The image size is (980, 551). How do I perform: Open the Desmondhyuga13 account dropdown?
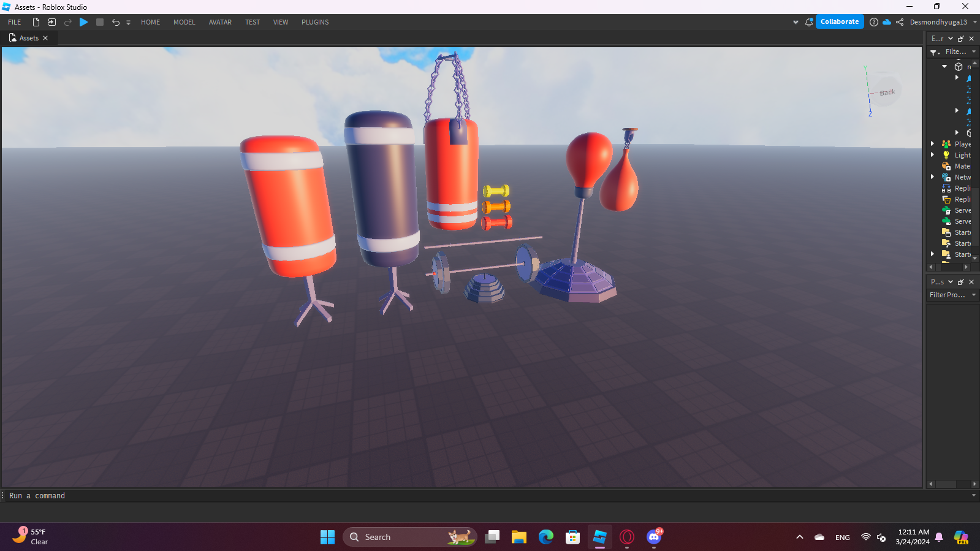(x=944, y=22)
